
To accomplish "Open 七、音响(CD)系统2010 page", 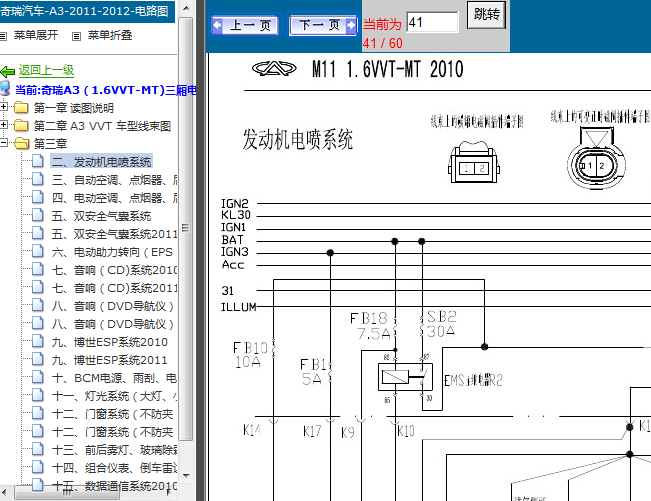I will click(115, 270).
